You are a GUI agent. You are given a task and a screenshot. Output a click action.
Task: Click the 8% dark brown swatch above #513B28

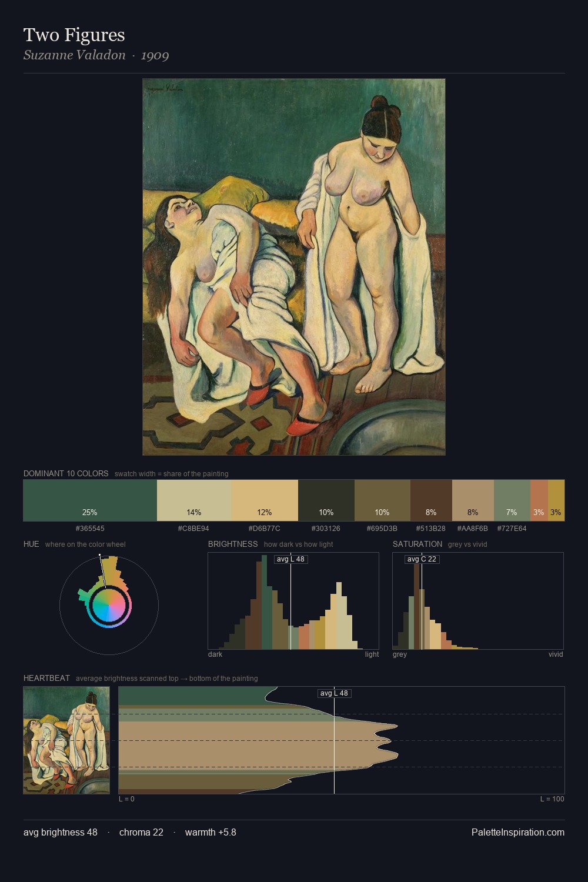click(x=431, y=500)
